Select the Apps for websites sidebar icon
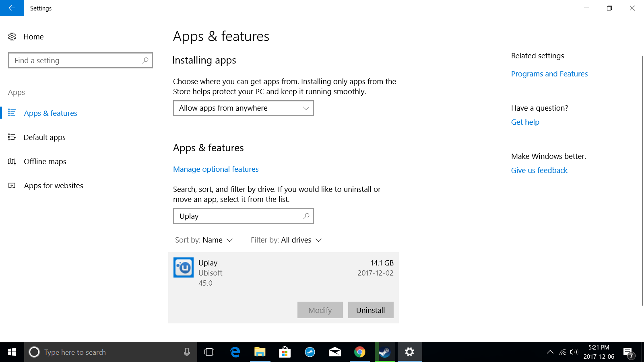Viewport: 644px width, 362px height. pyautogui.click(x=12, y=185)
